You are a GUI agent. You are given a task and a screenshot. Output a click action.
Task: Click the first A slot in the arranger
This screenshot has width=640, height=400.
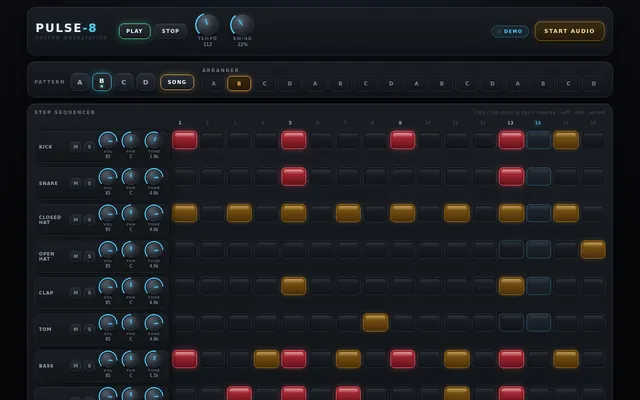[x=213, y=84]
